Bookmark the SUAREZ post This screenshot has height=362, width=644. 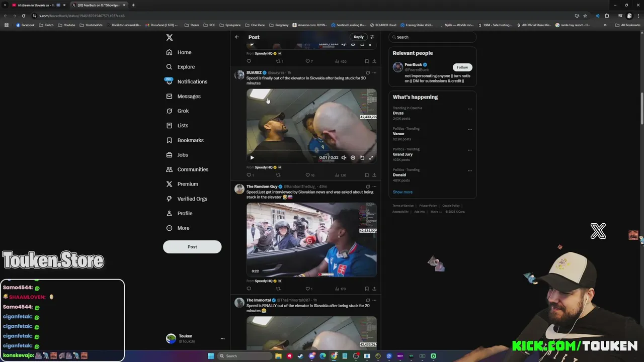pyautogui.click(x=367, y=175)
